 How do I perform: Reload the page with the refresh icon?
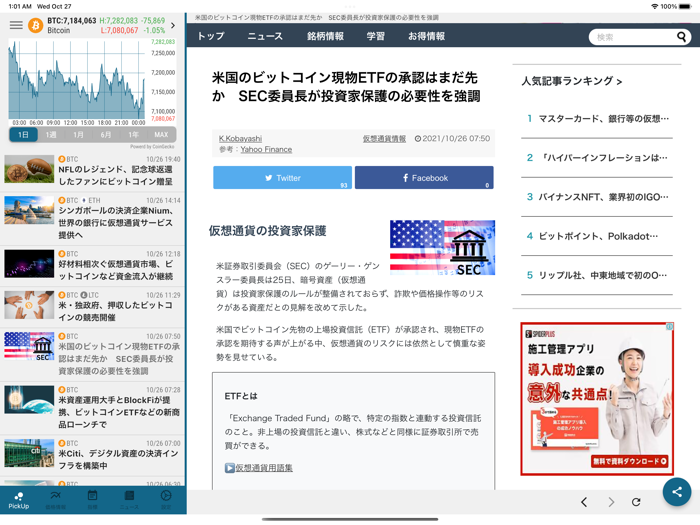click(x=636, y=502)
